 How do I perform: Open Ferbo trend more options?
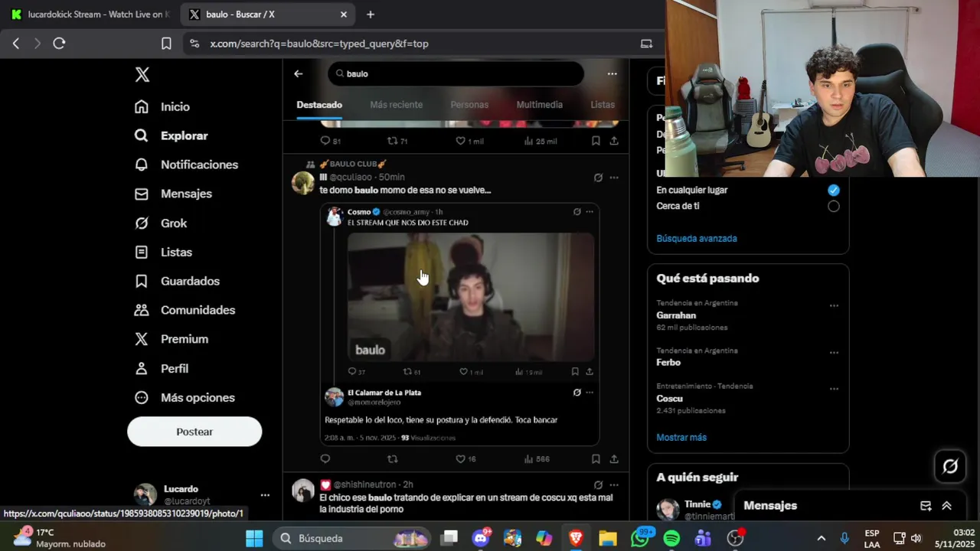tap(835, 353)
